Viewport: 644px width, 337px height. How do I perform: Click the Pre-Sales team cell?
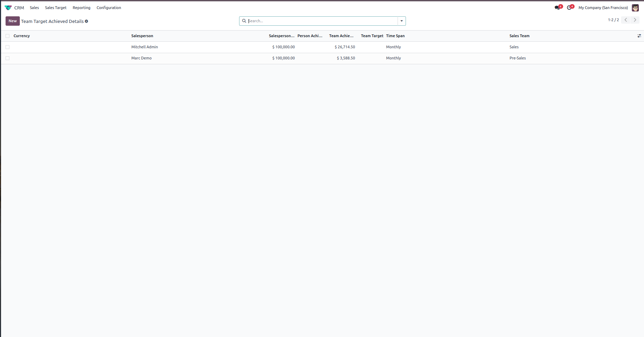(517, 58)
